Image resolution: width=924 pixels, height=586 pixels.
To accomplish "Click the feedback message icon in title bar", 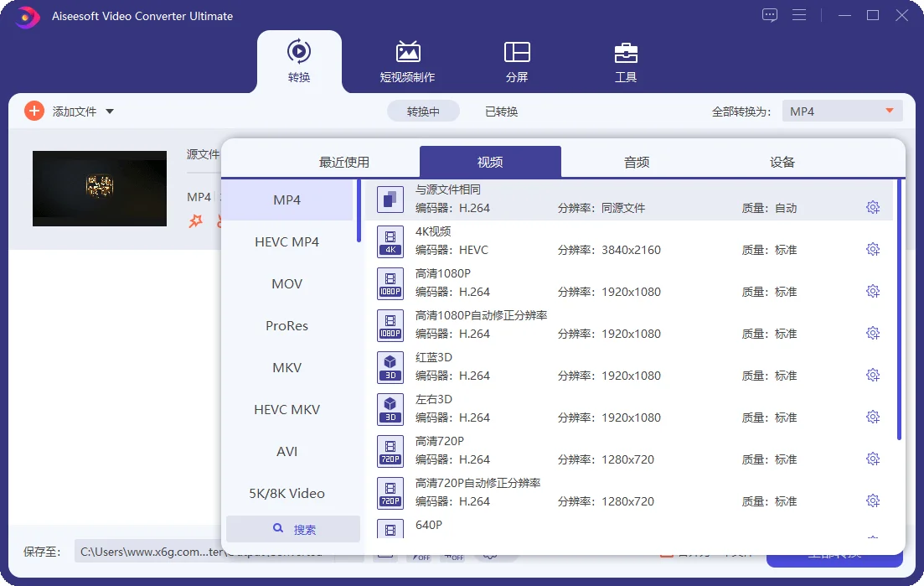I will [769, 15].
